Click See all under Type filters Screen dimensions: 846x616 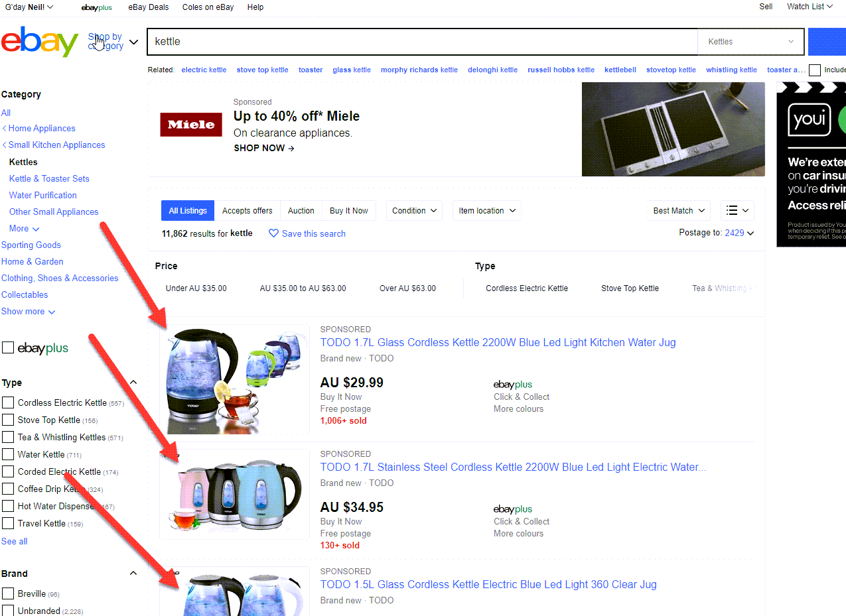point(15,542)
